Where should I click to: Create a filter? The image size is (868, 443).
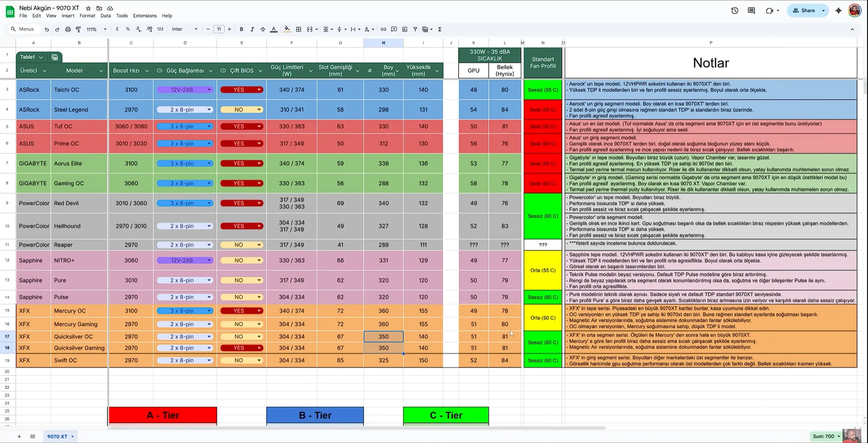pos(415,29)
